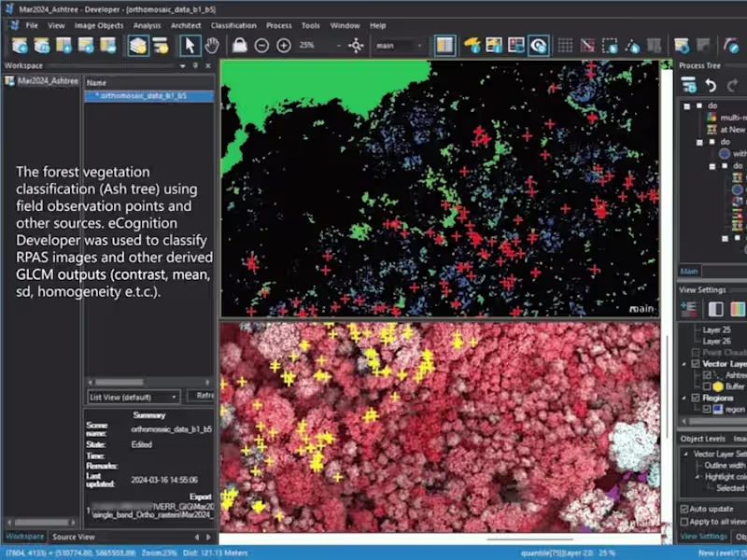Click the edit image layer mixing icon

point(472,44)
